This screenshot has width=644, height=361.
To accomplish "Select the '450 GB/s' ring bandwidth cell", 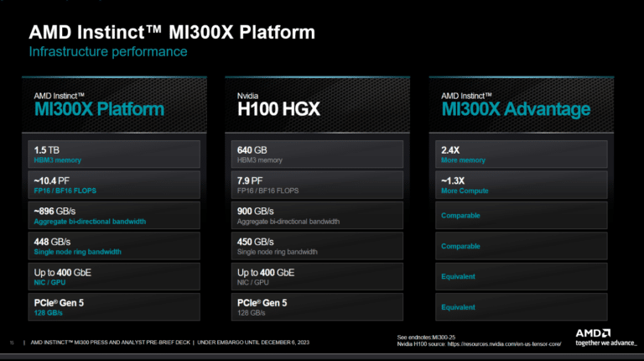I will coord(317,246).
